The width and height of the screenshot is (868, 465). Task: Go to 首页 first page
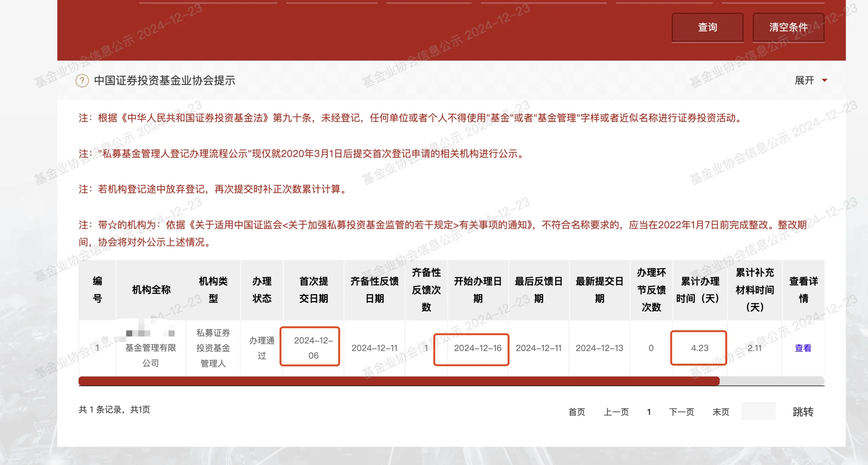[x=577, y=412]
